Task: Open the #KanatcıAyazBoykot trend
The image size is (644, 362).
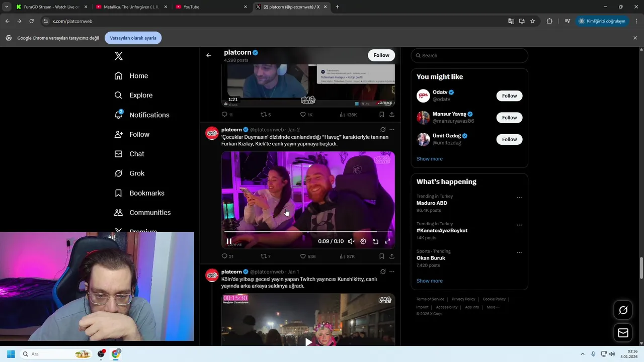Action: coord(442,231)
